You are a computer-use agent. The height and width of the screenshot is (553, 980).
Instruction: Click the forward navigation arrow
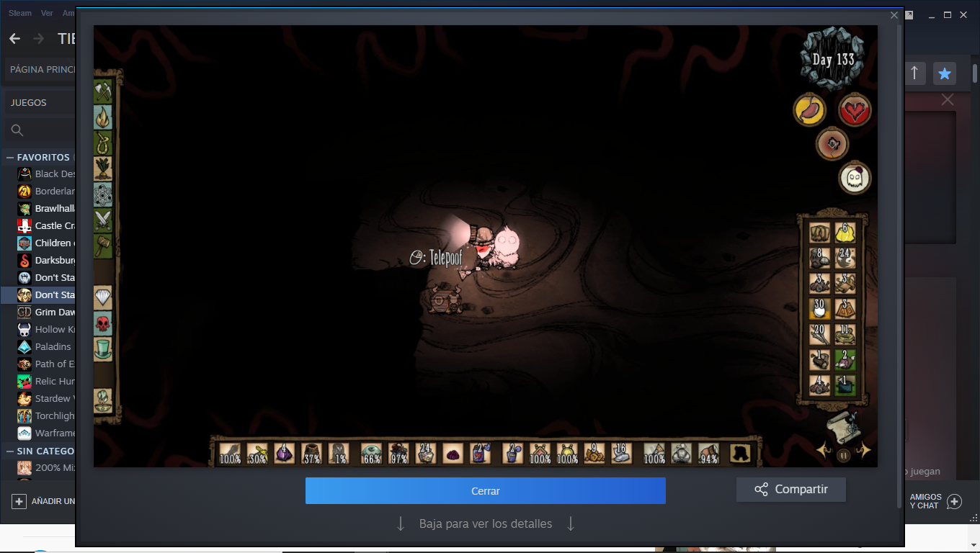pyautogui.click(x=39, y=39)
